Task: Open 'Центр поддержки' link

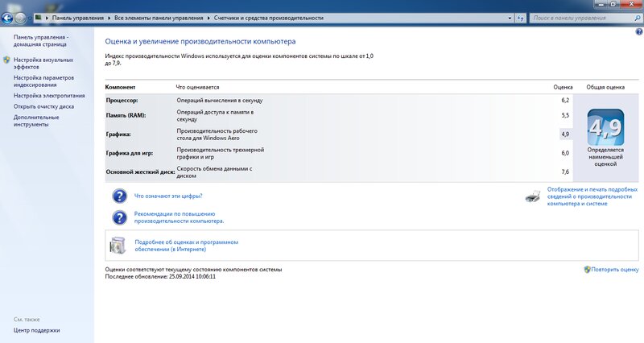Action: pyautogui.click(x=36, y=330)
